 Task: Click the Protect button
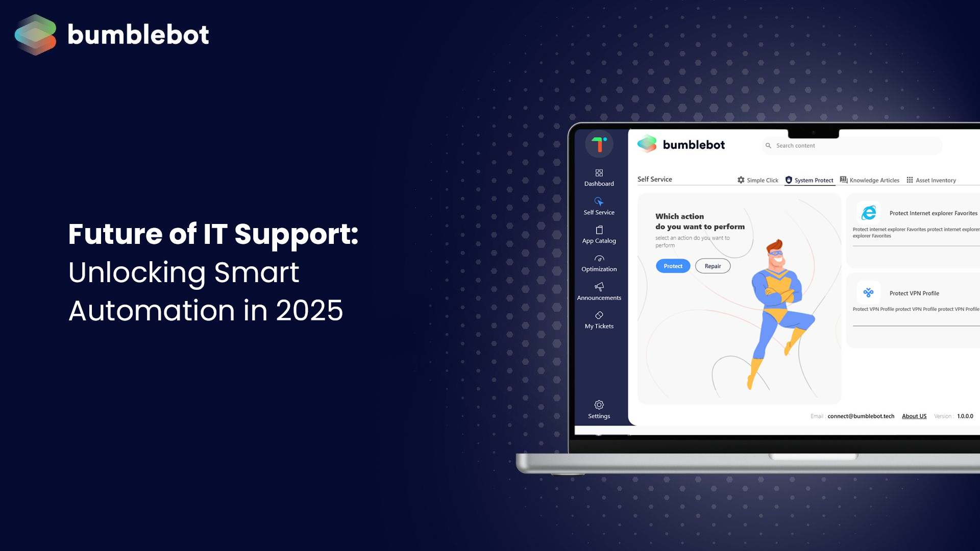click(x=672, y=265)
